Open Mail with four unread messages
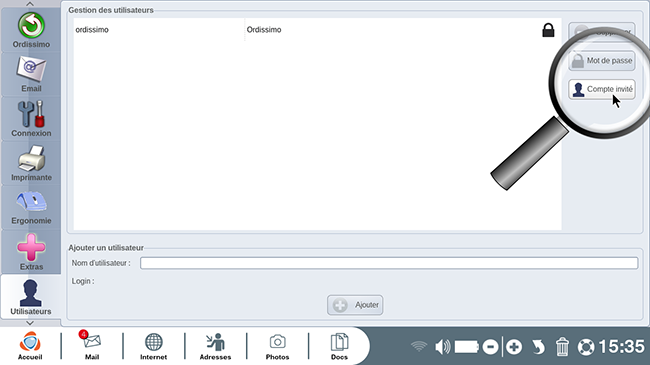Screen dimensions: 650x365 coord(92,346)
